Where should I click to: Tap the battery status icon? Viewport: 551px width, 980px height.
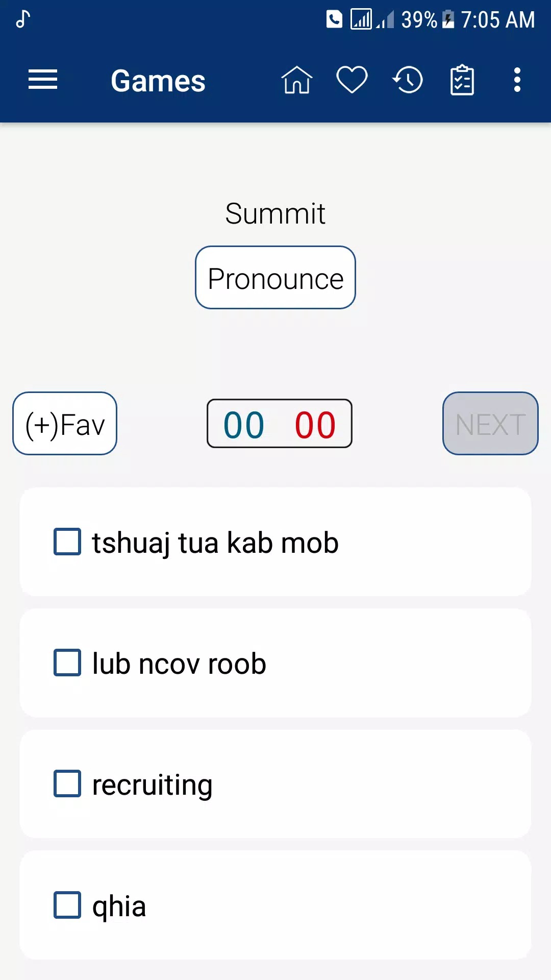448,19
